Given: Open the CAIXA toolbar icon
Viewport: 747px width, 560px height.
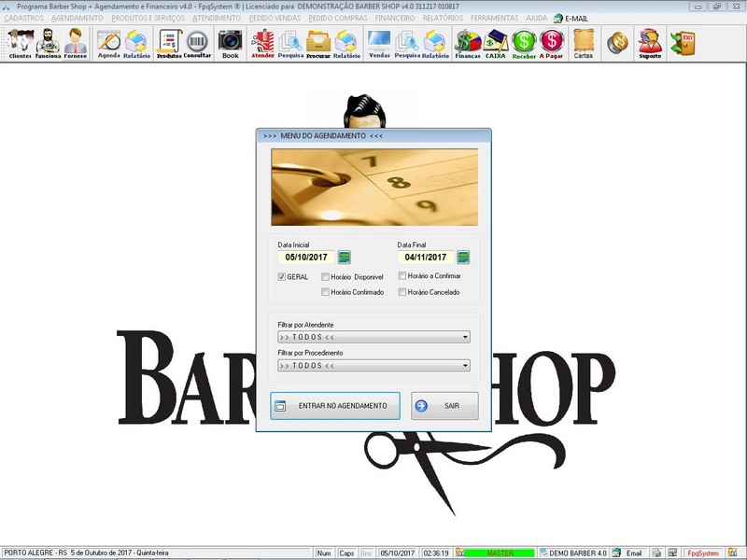Looking at the screenshot, I should point(496,43).
